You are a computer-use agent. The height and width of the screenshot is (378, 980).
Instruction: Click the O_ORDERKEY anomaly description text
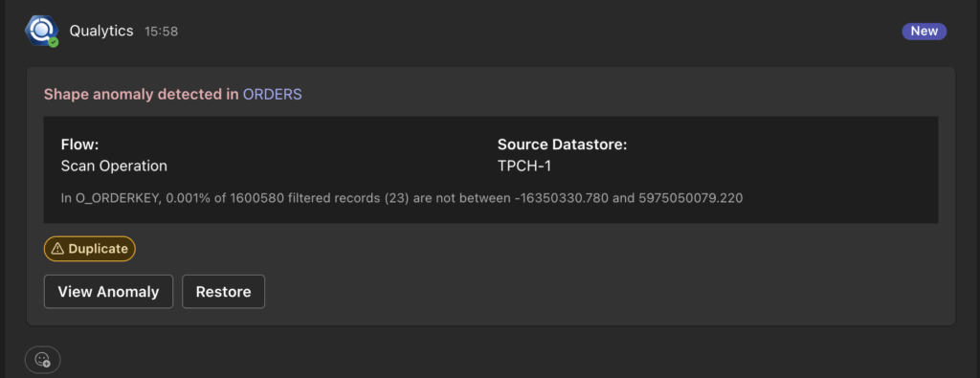tap(402, 199)
